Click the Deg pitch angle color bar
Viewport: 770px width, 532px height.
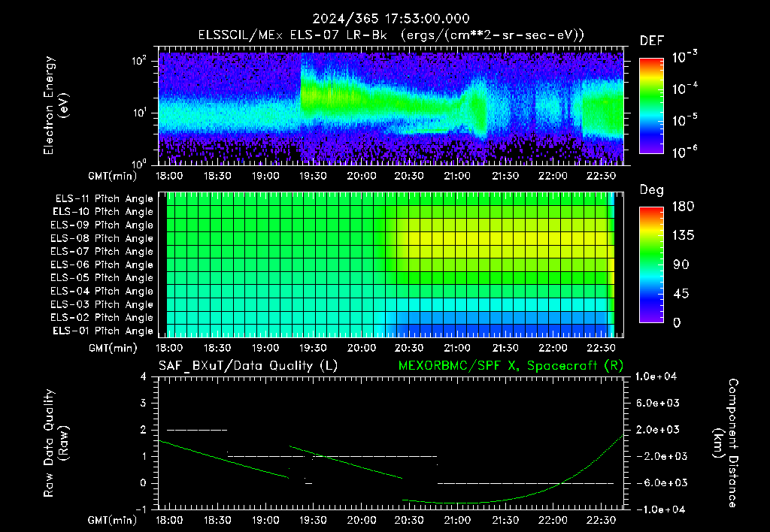tap(651, 264)
